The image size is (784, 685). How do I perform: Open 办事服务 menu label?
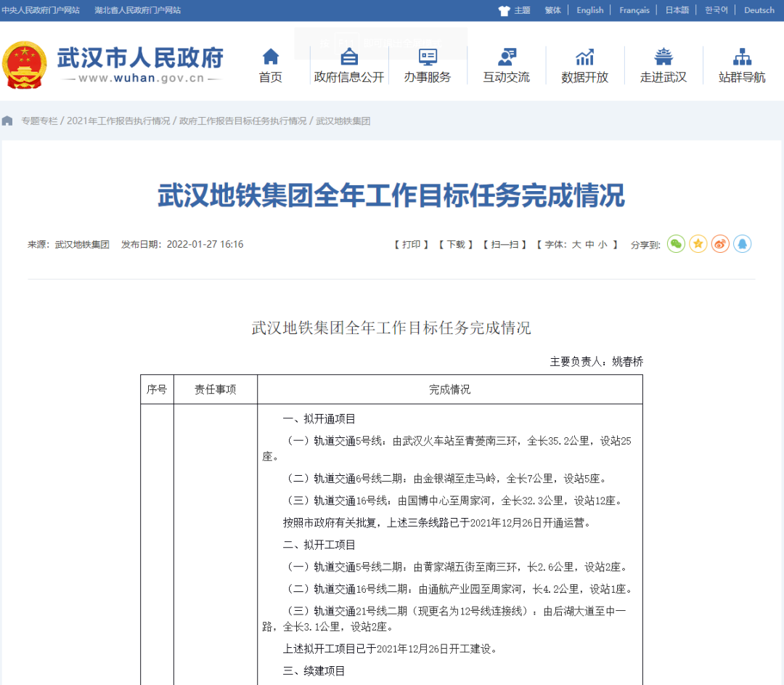[428, 77]
